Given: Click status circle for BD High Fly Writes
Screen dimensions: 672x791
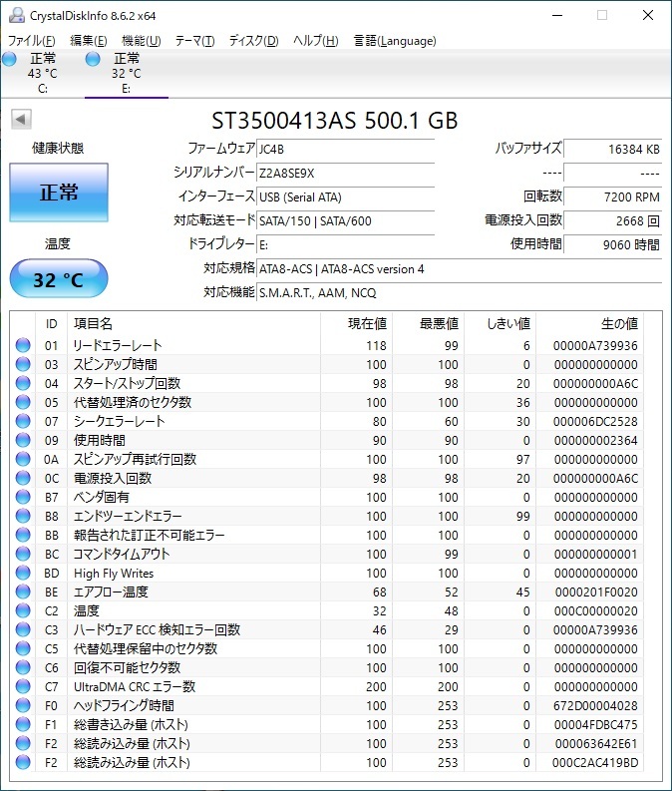Looking at the screenshot, I should 23,573.
